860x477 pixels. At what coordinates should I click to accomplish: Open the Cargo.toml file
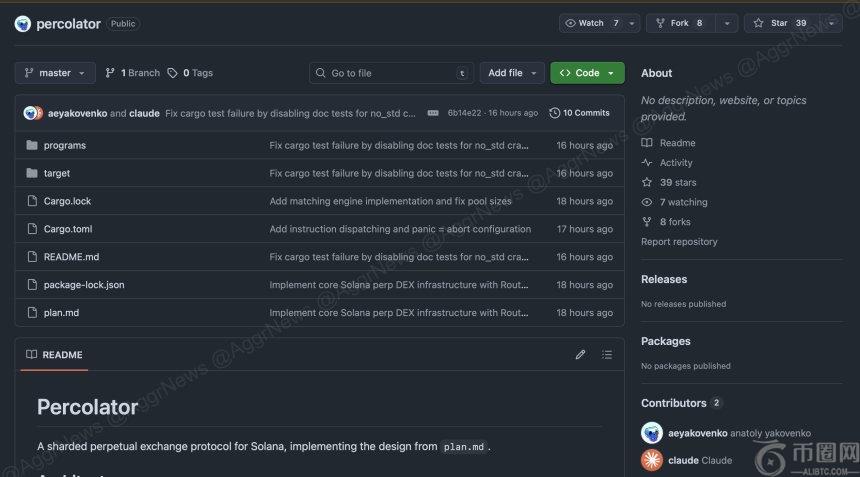68,229
